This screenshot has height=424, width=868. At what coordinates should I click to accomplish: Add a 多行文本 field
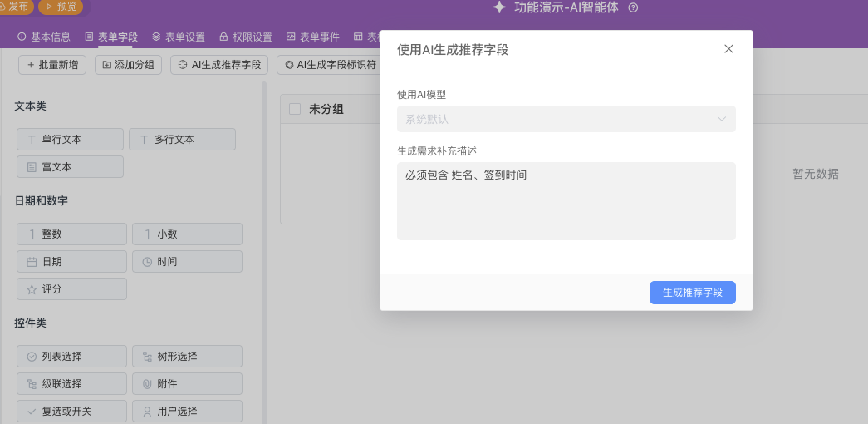click(x=182, y=140)
